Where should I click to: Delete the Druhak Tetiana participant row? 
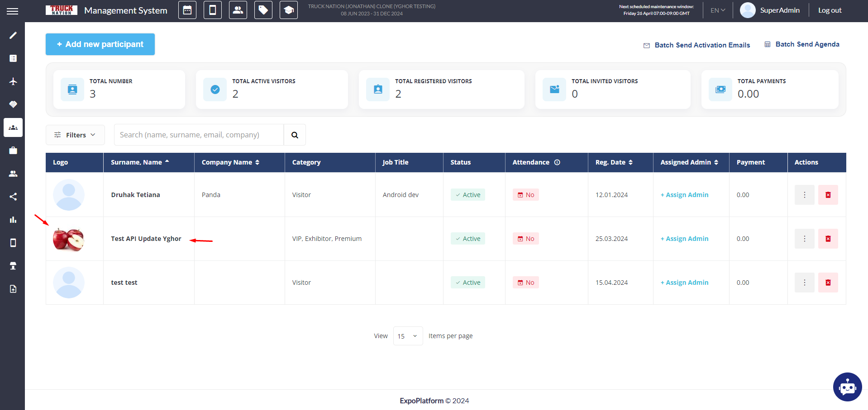pyautogui.click(x=828, y=195)
